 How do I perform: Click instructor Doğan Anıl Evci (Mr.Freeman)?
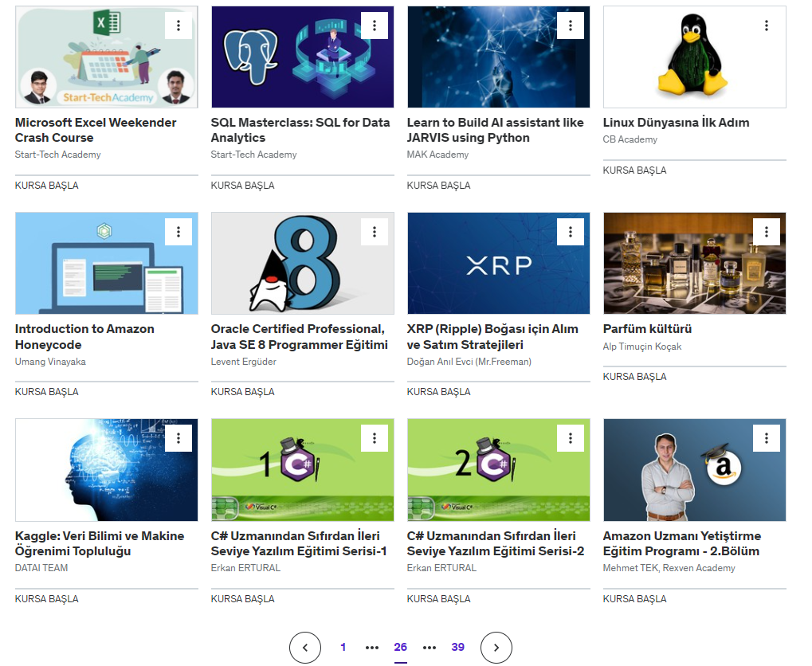click(469, 362)
